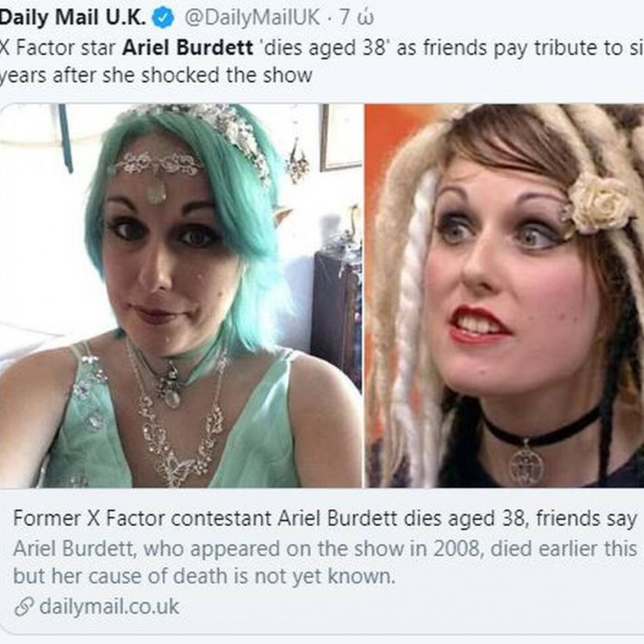Click the cream rose hair flower in right photo

click(601, 203)
